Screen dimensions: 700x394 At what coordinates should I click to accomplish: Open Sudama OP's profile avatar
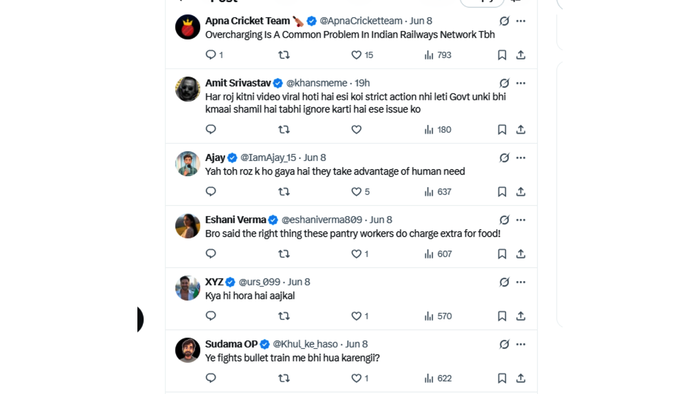pyautogui.click(x=188, y=350)
